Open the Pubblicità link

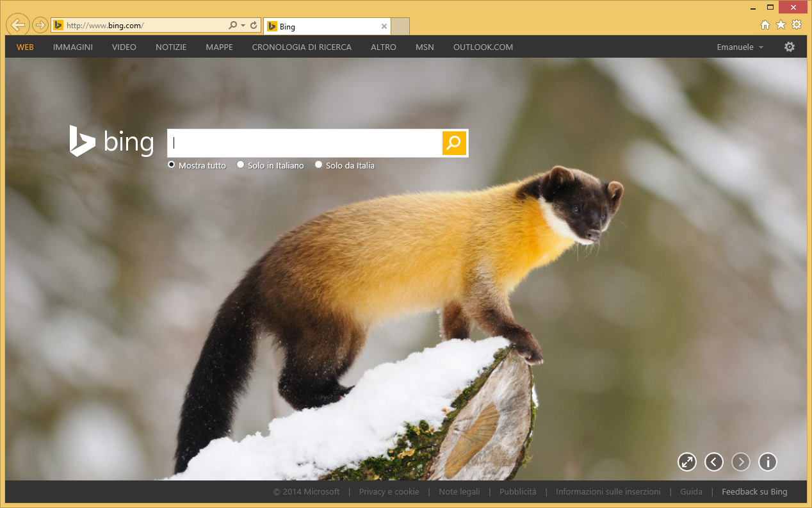[x=518, y=492]
